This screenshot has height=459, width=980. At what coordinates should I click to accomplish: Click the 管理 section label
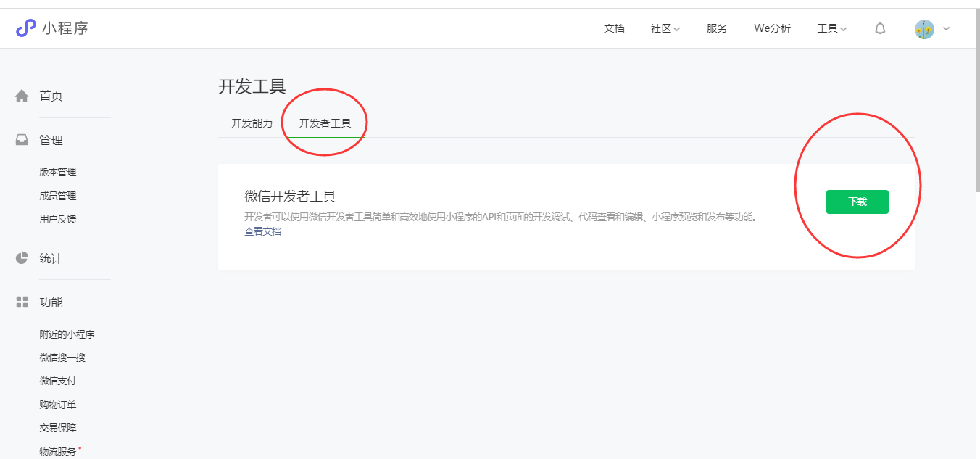coord(51,140)
